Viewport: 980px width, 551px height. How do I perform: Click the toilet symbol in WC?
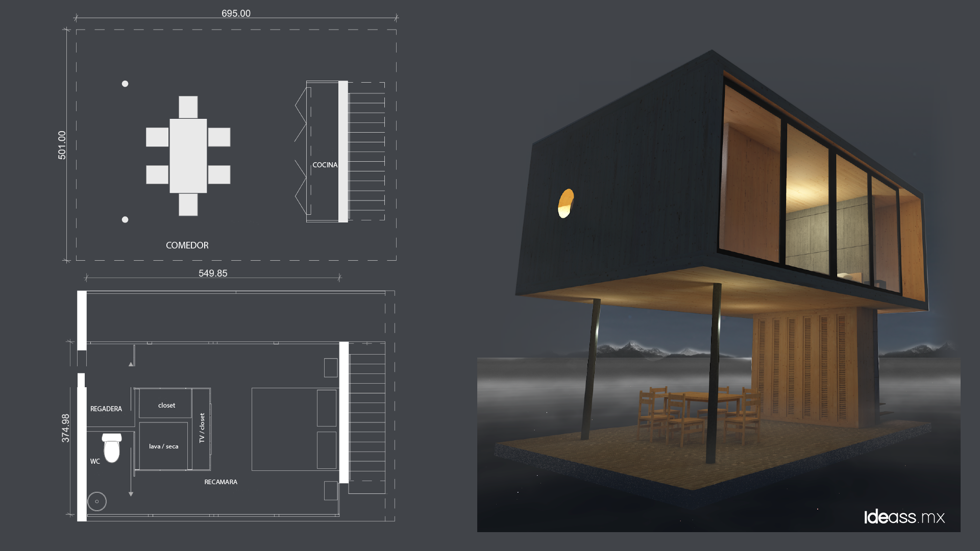point(111,448)
